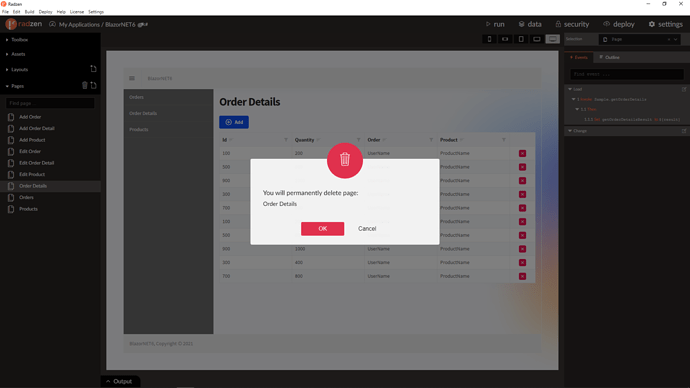This screenshot has height=388, width=690.
Task: Confirm deletion with the red OK button
Action: (x=323, y=228)
